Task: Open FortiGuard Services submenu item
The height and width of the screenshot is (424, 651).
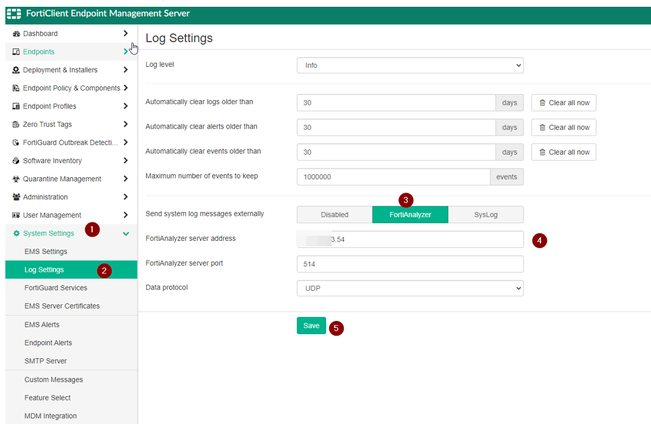Action: click(x=71, y=288)
